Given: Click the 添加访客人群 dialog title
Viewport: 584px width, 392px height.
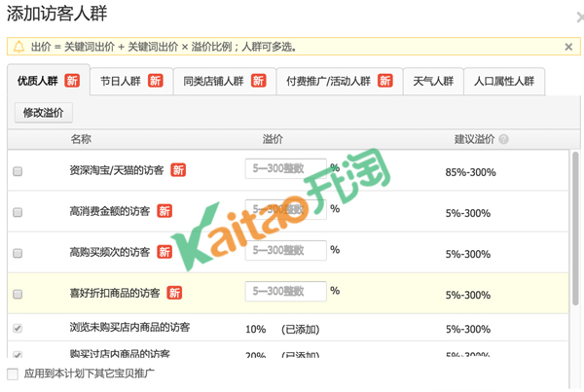Looking at the screenshot, I should coord(57,14).
